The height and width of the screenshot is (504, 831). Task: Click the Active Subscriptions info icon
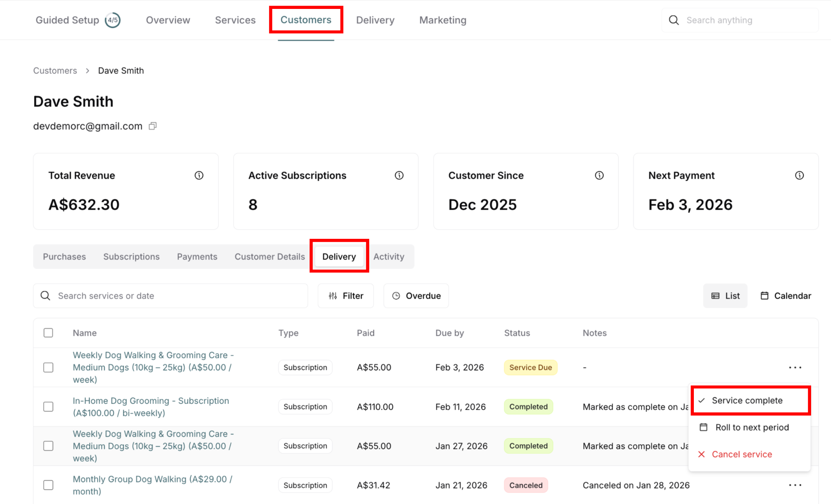pos(399,175)
